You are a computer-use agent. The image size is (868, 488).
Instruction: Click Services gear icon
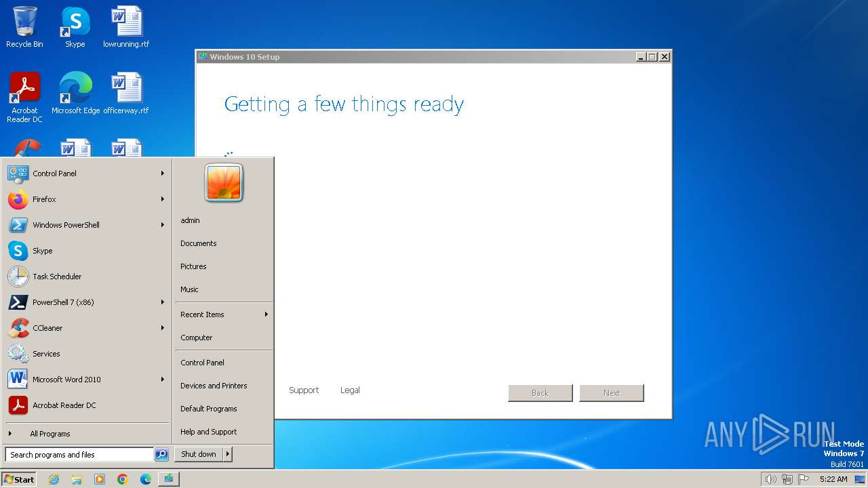18,354
